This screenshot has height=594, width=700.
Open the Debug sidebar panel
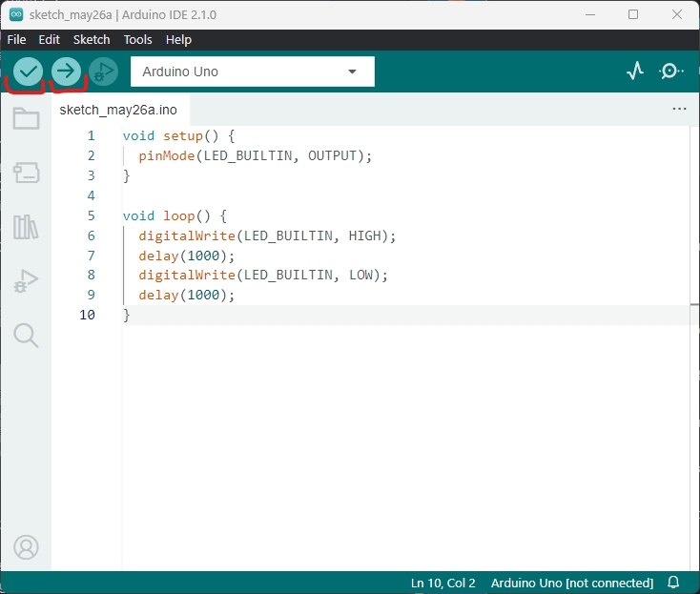coord(26,281)
